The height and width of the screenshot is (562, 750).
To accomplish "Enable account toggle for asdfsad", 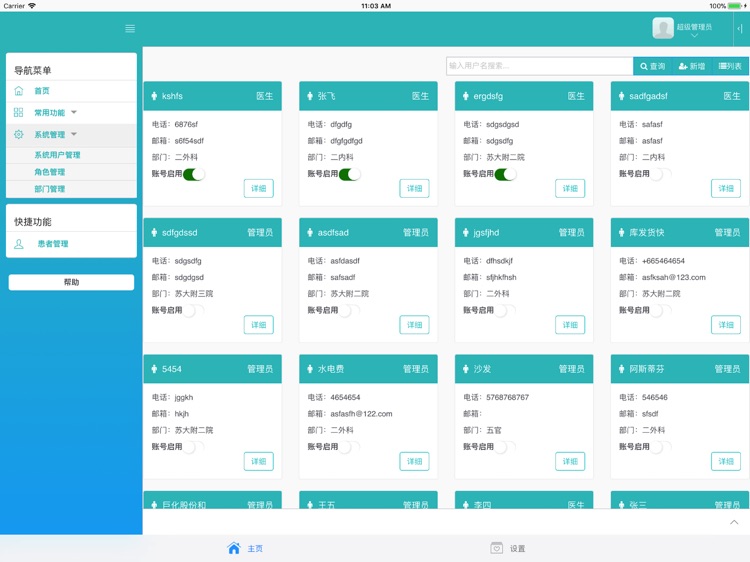I will coord(350,310).
